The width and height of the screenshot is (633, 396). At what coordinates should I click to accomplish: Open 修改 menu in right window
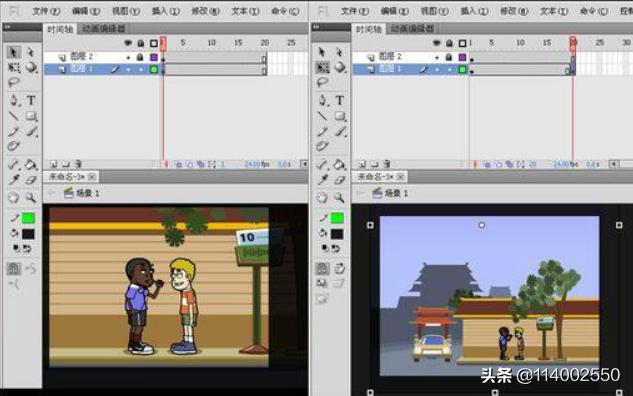pos(514,11)
